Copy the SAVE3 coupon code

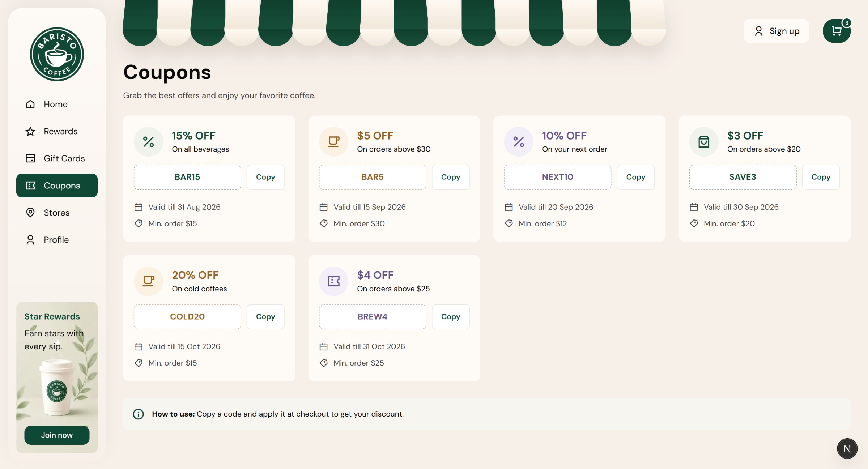(821, 177)
